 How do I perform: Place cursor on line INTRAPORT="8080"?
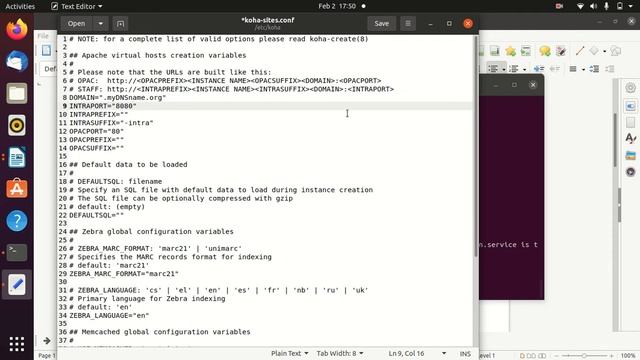(x=103, y=106)
